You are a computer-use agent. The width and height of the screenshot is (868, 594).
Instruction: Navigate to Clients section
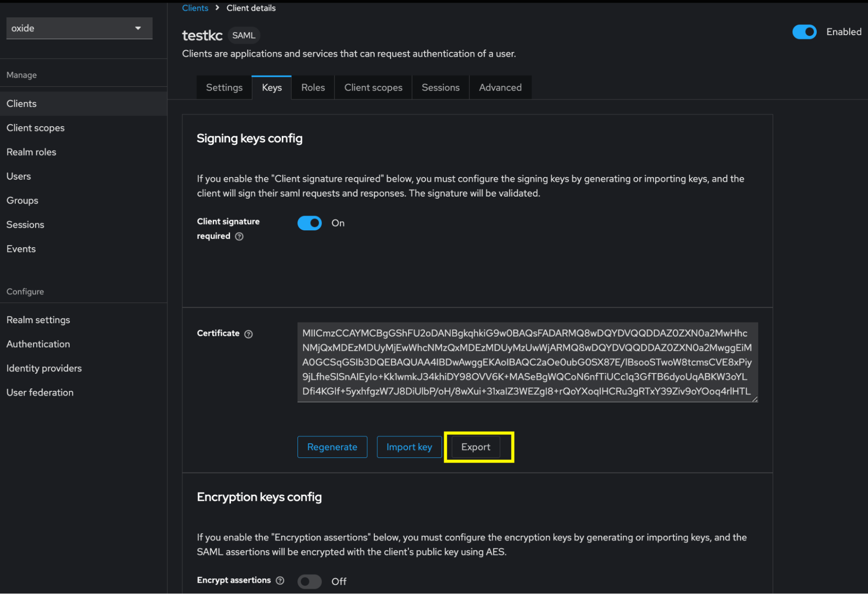click(21, 104)
